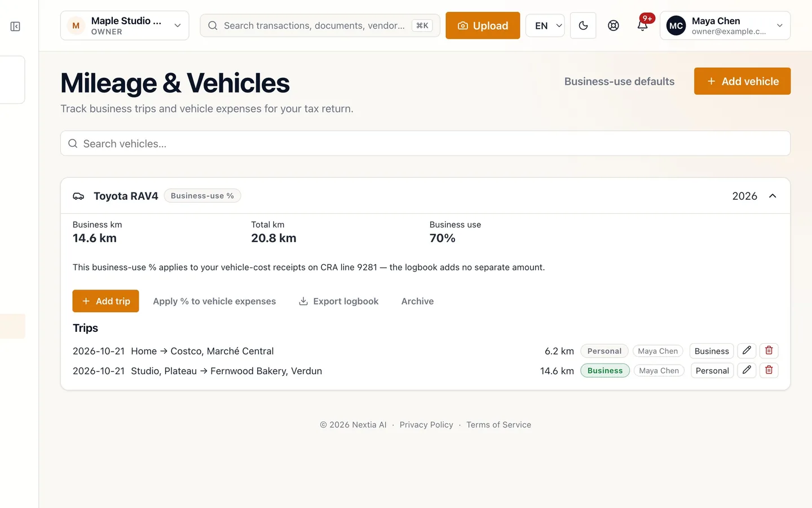Archive the Toyota RAV4 vehicle
Screen dimensions: 812x508
[x=417, y=301]
